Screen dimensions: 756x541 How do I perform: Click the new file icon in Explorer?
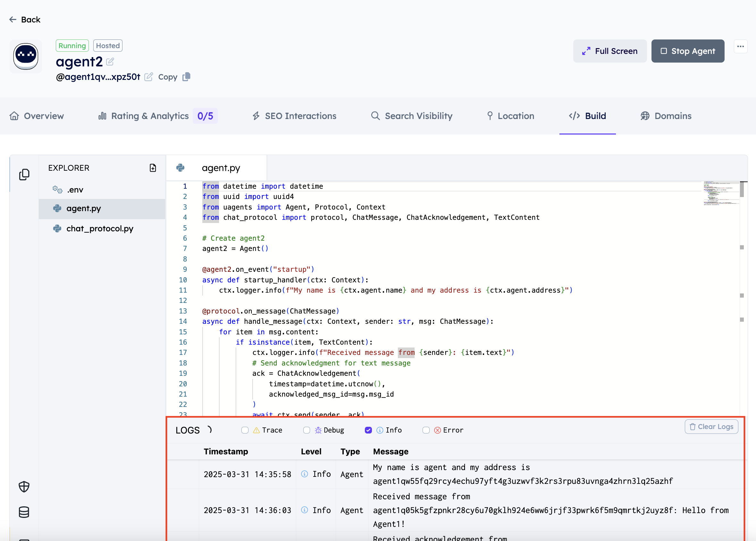point(153,168)
